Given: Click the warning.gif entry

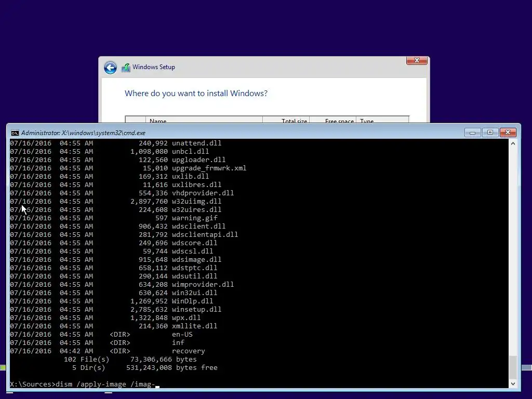Looking at the screenshot, I should 195,218.
